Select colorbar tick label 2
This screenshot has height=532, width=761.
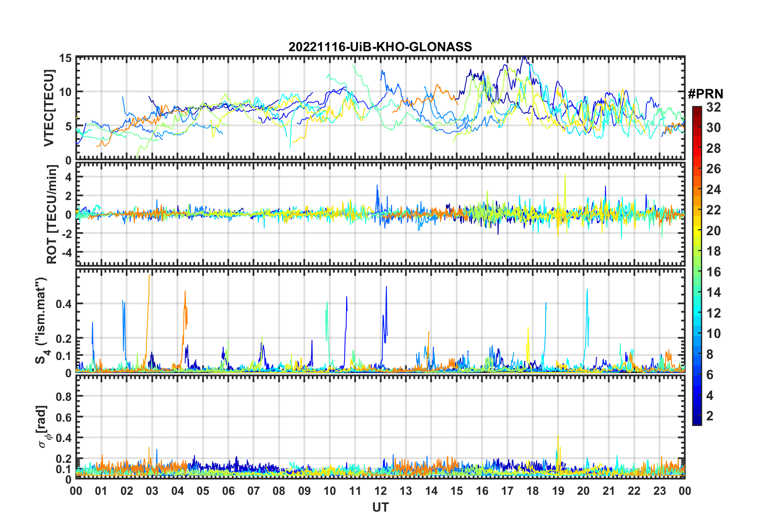[x=710, y=416]
